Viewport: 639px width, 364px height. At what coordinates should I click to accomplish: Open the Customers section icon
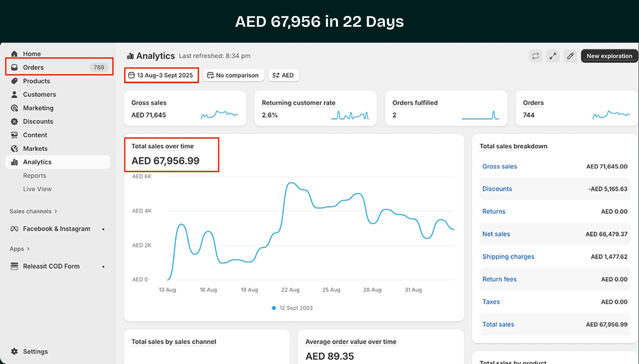tap(14, 95)
